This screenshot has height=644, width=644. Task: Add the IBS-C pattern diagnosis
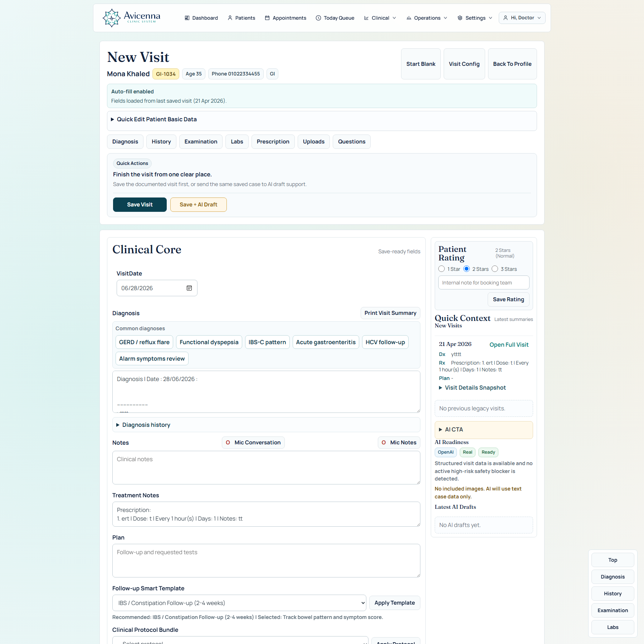click(x=267, y=342)
